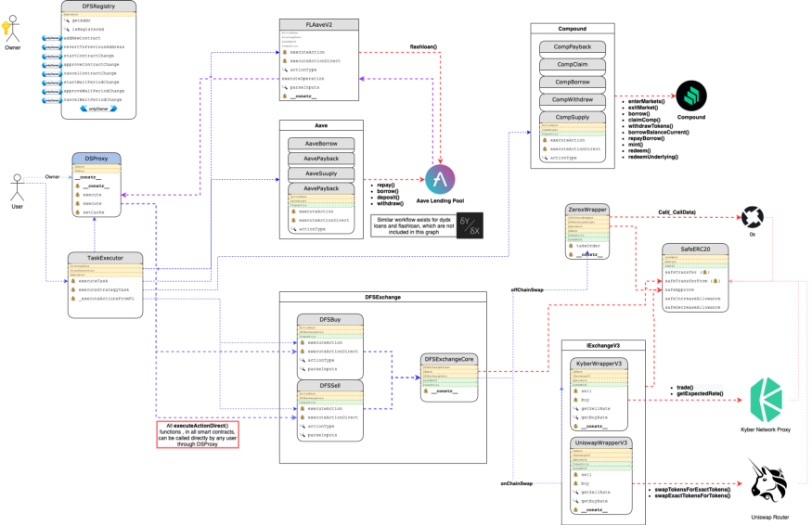Click the onlyOwner legend badge in DFSRegistry
Viewport: 812px width, 525px height.
click(98, 109)
